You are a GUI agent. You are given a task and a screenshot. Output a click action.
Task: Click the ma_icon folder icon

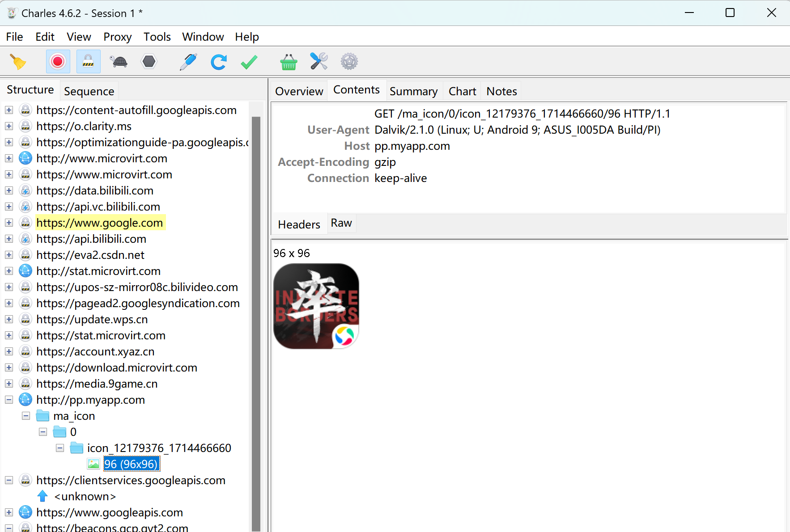(x=42, y=416)
